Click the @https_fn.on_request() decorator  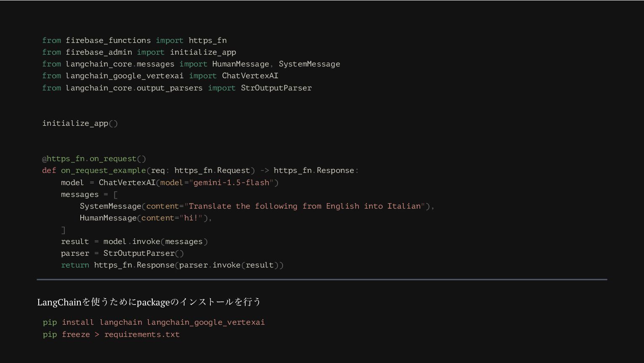94,159
